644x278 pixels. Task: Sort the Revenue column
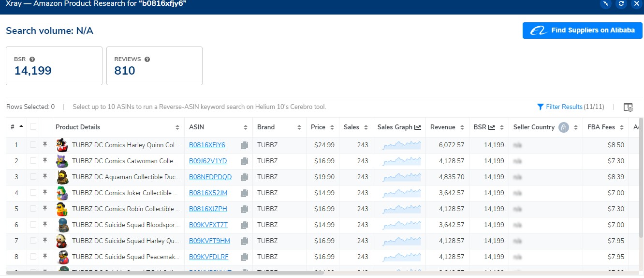(x=462, y=127)
